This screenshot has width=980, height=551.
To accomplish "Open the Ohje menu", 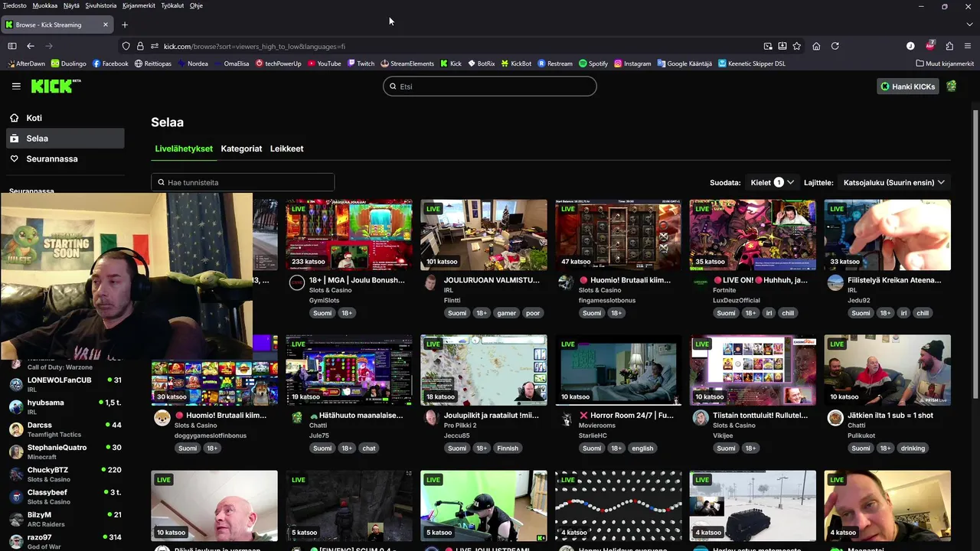I will point(196,5).
